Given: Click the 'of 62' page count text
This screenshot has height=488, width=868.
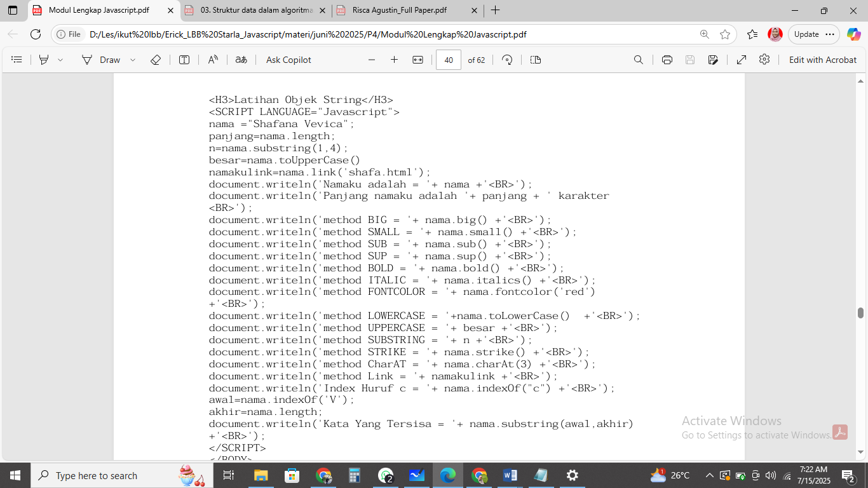Looking at the screenshot, I should [477, 60].
